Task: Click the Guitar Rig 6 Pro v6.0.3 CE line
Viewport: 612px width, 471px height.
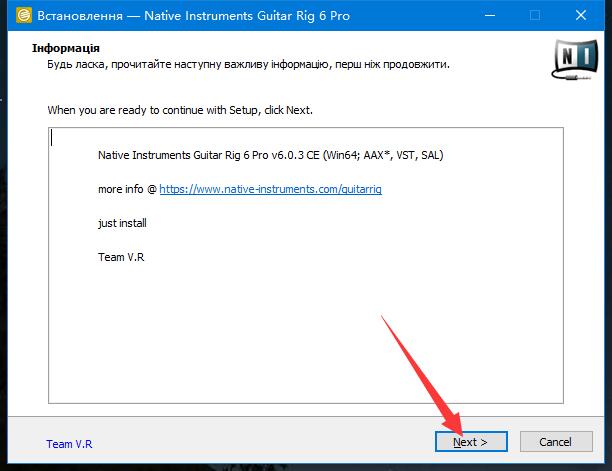Action: click(270, 155)
